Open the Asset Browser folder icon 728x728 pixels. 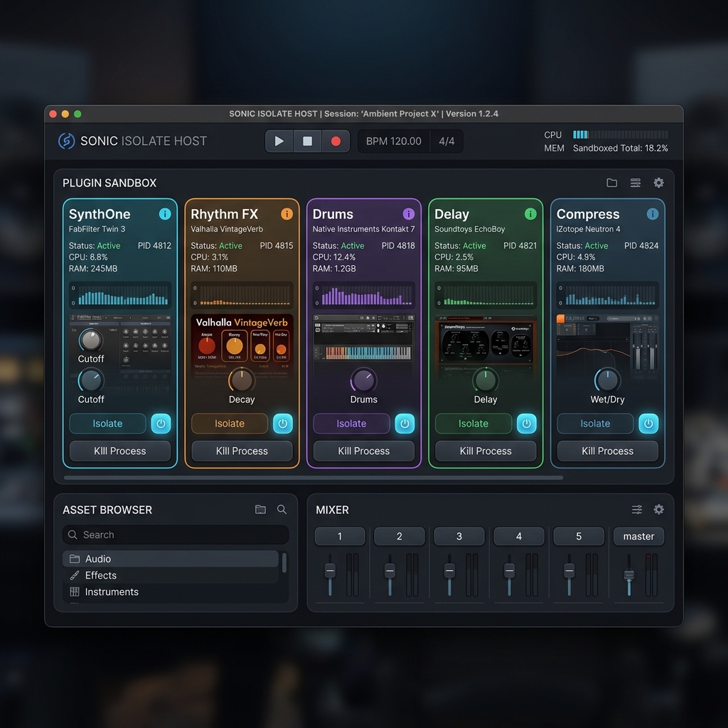(260, 509)
